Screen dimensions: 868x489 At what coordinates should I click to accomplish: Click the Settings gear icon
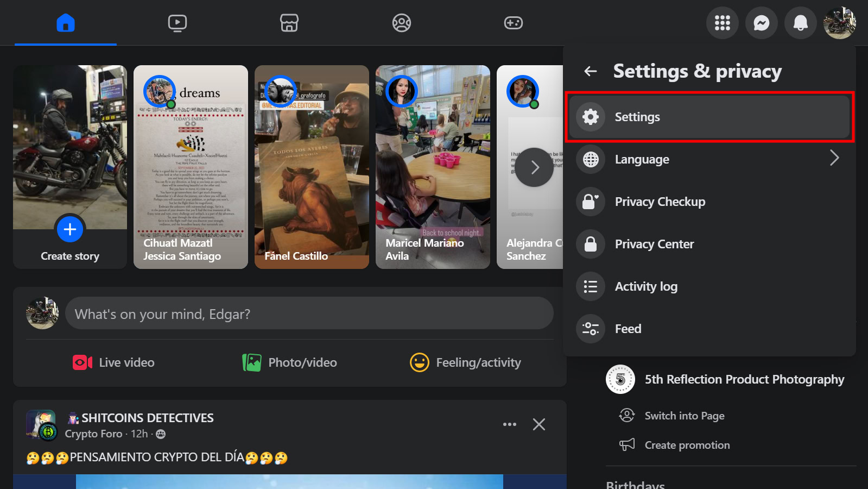pyautogui.click(x=591, y=117)
